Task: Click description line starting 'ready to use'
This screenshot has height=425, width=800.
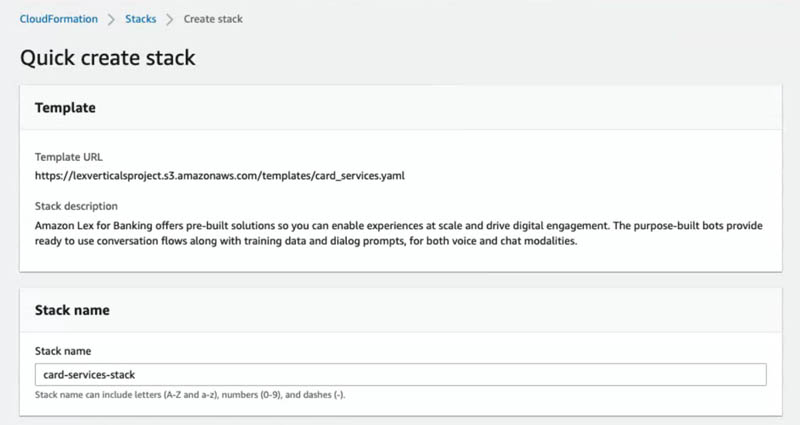Action: 306,241
